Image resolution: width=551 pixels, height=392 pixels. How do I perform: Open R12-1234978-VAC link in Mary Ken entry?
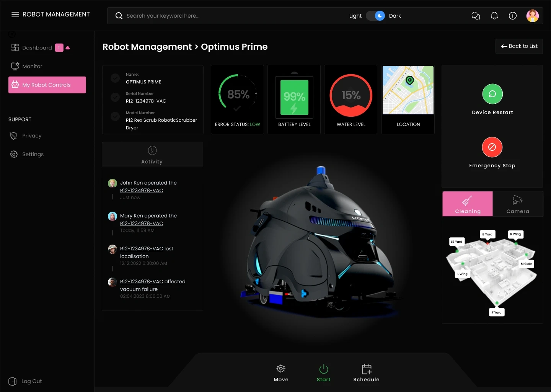[142, 224]
